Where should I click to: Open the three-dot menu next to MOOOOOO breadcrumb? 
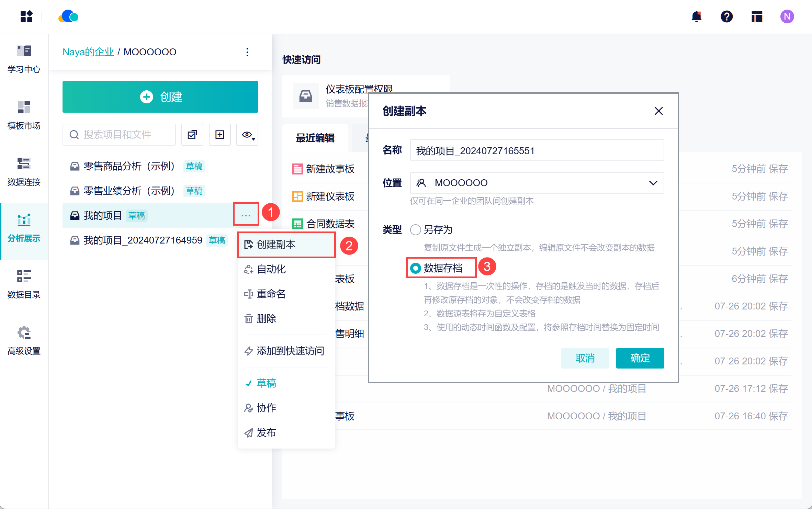point(247,52)
